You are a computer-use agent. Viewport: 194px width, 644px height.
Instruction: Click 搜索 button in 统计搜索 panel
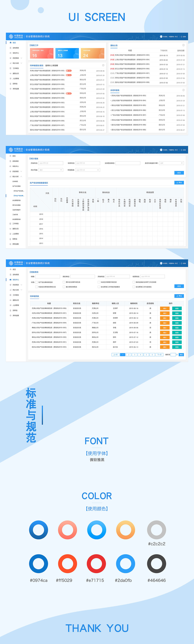[x=179, y=173]
